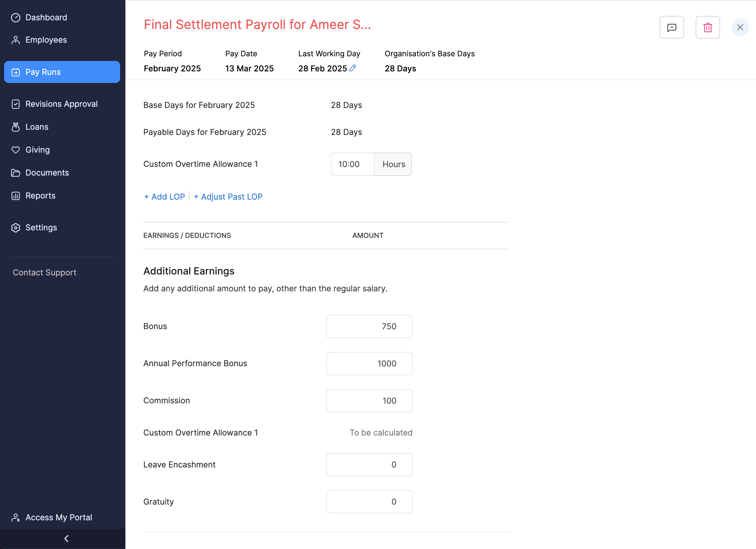Click Contact Support

click(44, 272)
